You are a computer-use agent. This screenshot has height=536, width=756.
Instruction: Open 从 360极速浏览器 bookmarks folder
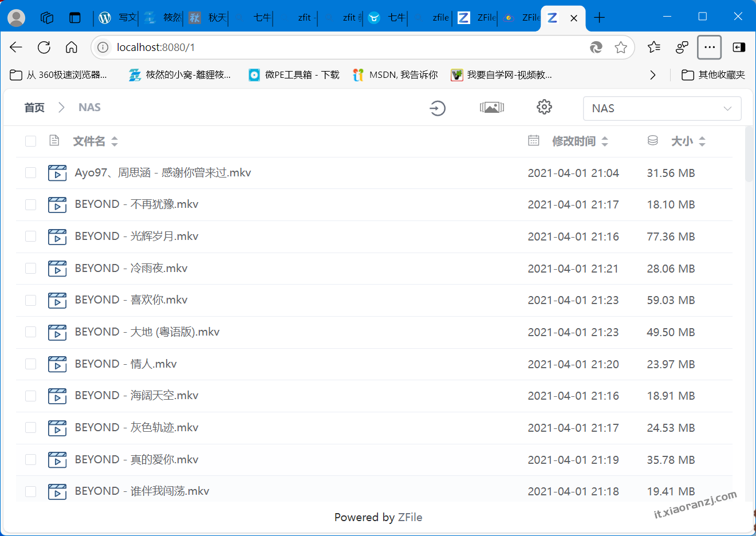tap(59, 75)
